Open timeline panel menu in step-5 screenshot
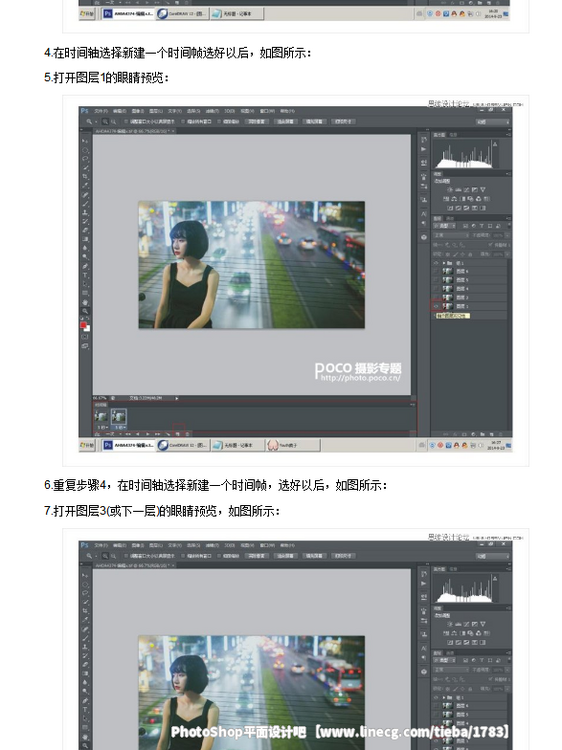The height and width of the screenshot is (750, 562). point(412,405)
